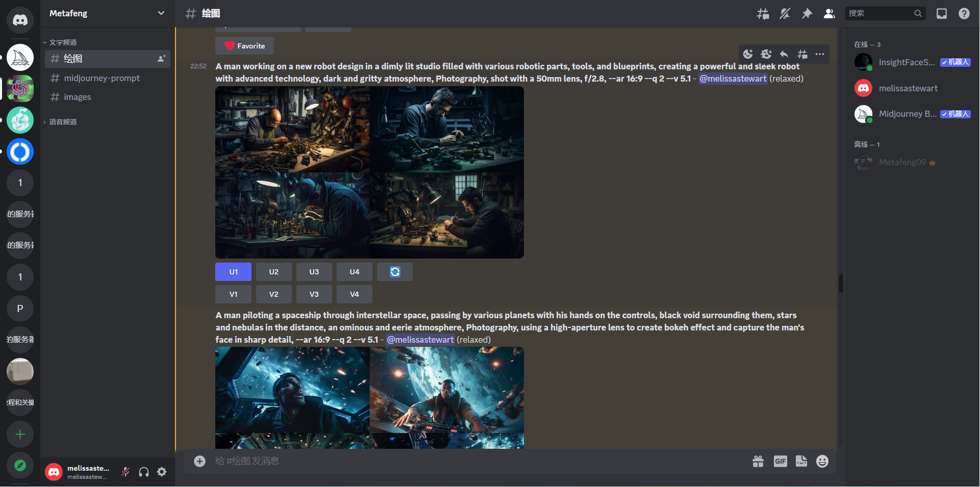Create variations with V4
The image size is (980, 487).
tap(355, 294)
